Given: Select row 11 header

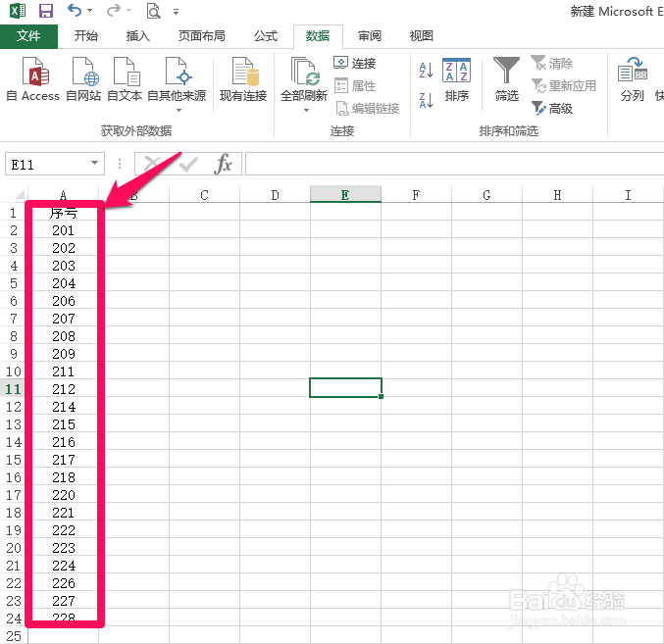Looking at the screenshot, I should tap(13, 389).
